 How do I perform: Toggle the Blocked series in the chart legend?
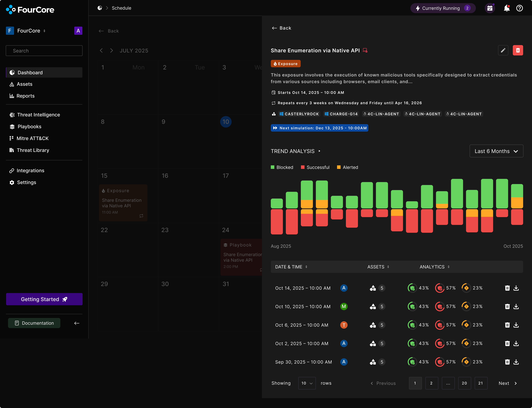click(282, 167)
